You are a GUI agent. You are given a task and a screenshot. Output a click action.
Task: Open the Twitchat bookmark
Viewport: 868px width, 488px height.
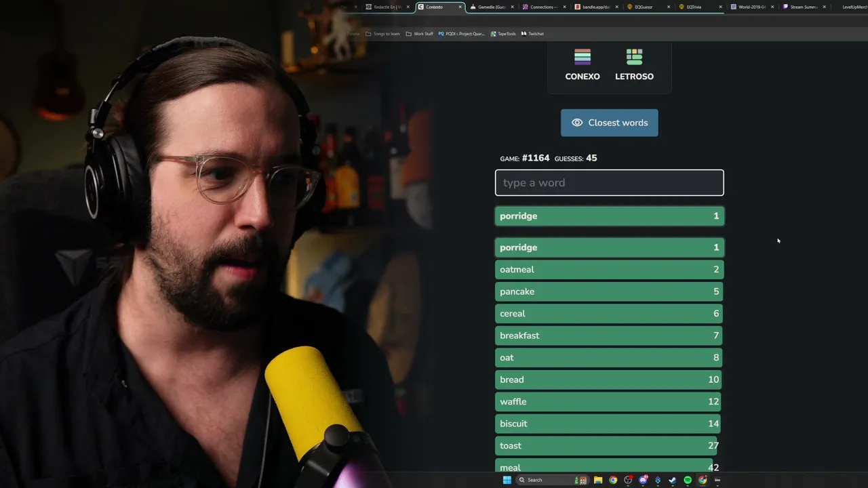pyautogui.click(x=532, y=33)
